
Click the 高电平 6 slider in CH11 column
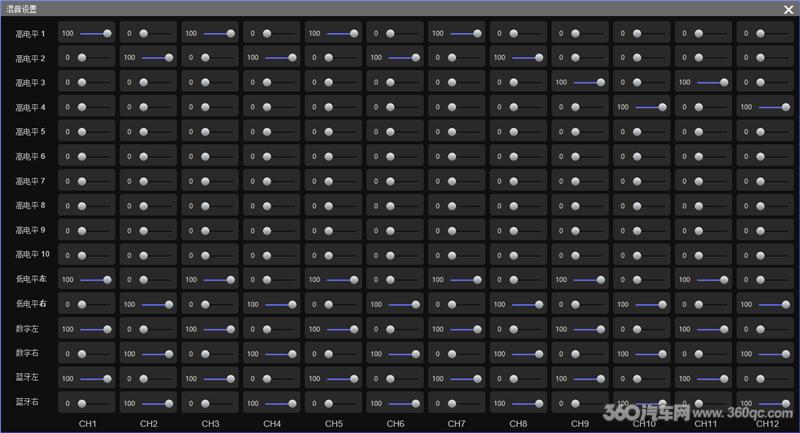[x=712, y=157]
